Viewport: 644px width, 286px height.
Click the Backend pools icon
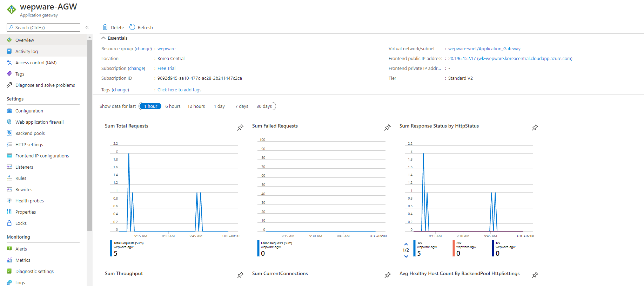pyautogui.click(x=9, y=133)
